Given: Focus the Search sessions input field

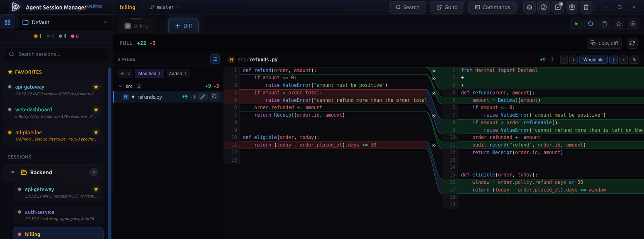Looking at the screenshot, I should [56, 54].
